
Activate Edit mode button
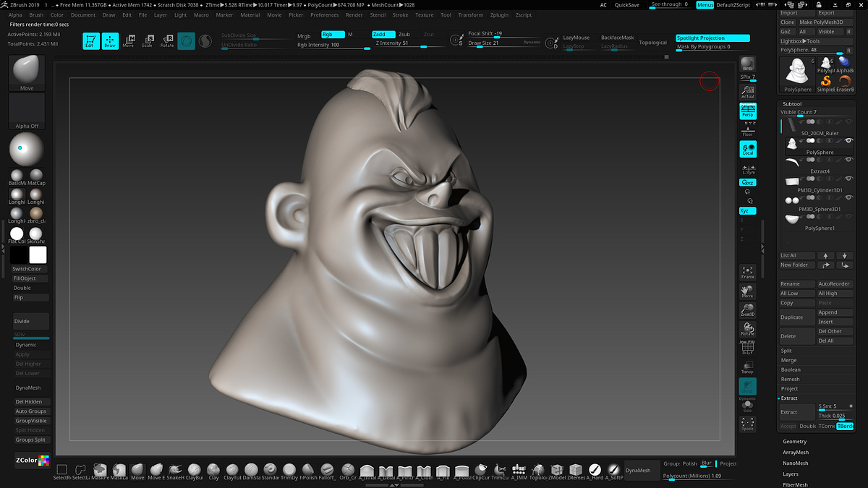tap(91, 41)
